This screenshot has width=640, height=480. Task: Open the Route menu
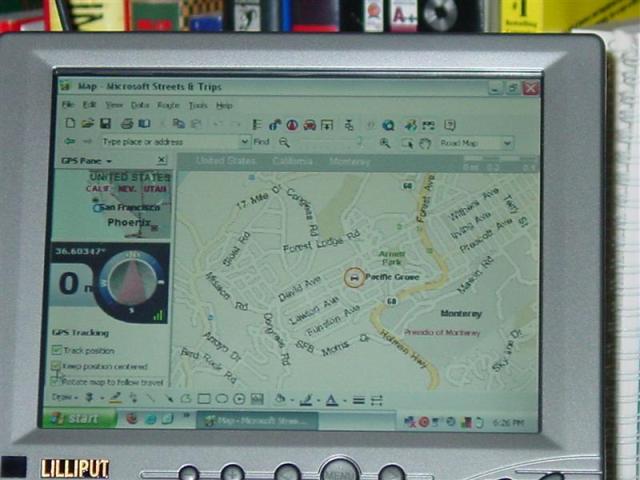click(168, 106)
